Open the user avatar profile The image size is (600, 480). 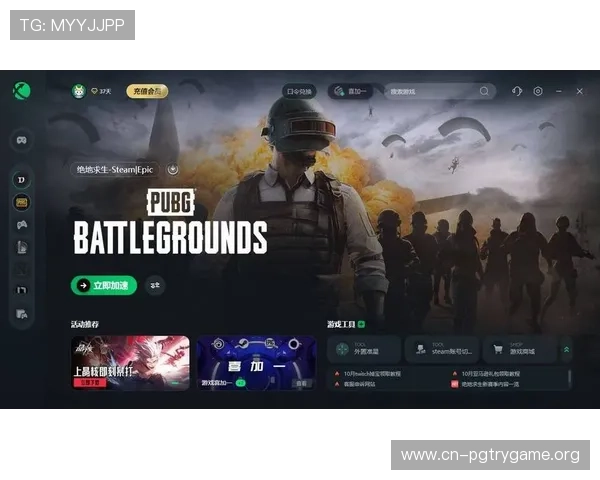pyautogui.click(x=79, y=91)
